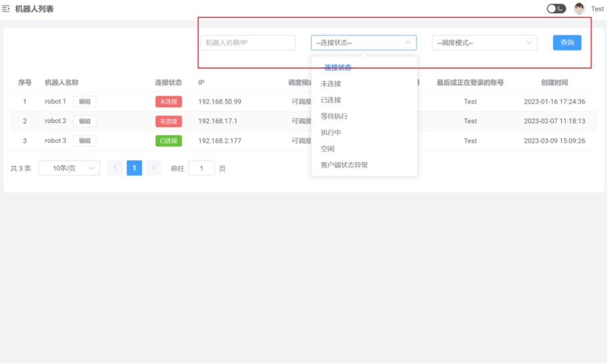This screenshot has width=607, height=364.
Task: Click creation time 2023-01-16 17:24:36
Action: (554, 101)
